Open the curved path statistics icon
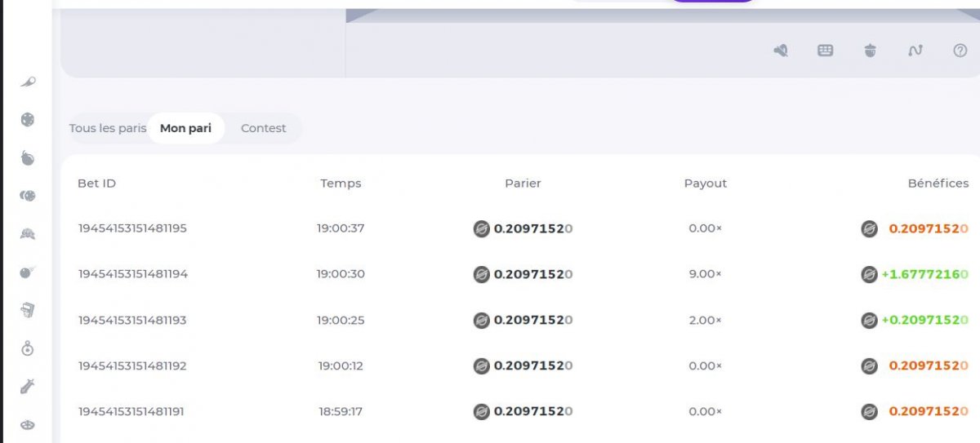This screenshot has width=980, height=443. pos(915,51)
